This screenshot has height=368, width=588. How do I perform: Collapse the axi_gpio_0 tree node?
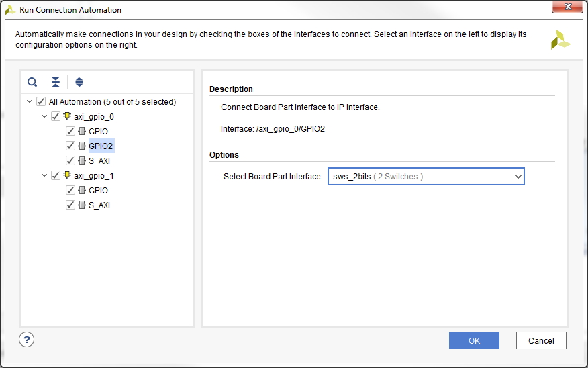[44, 116]
